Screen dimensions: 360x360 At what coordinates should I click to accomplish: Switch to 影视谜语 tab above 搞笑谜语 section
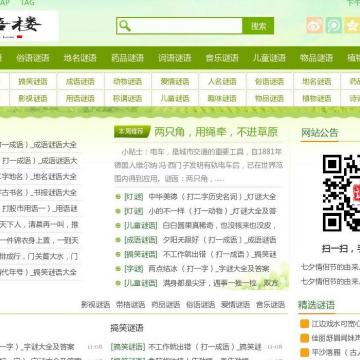pyautogui.click(x=96, y=304)
